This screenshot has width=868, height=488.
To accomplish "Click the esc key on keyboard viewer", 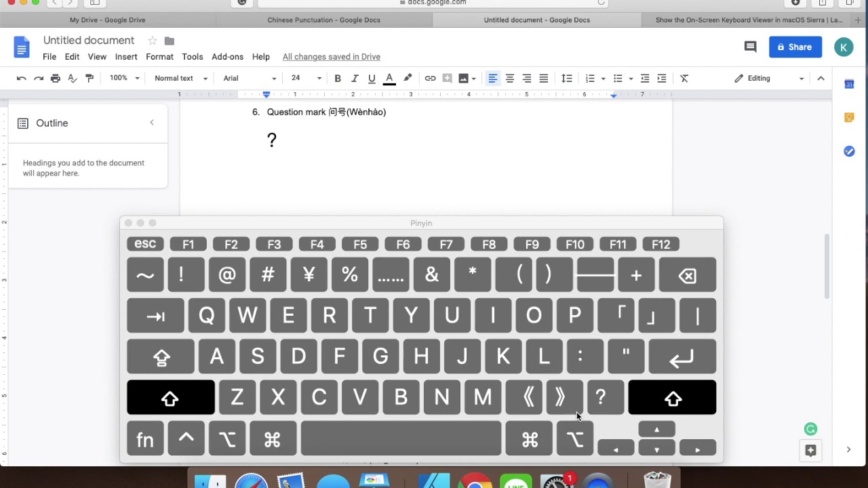I will pyautogui.click(x=145, y=244).
